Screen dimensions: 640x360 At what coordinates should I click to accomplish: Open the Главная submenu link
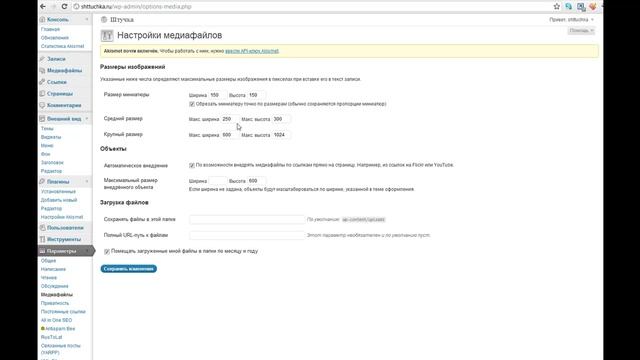50,29
